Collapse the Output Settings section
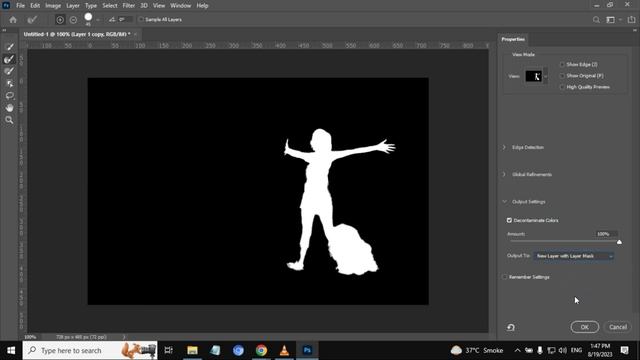 (x=504, y=202)
